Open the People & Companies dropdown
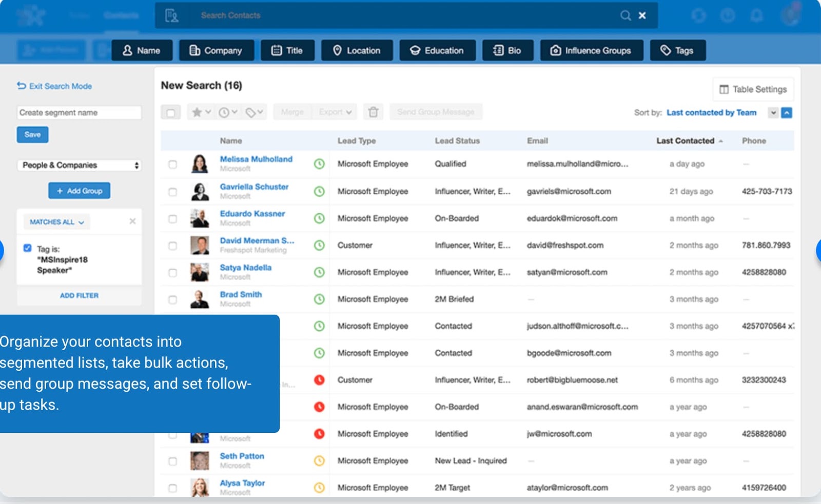The height and width of the screenshot is (504, 821). point(80,165)
